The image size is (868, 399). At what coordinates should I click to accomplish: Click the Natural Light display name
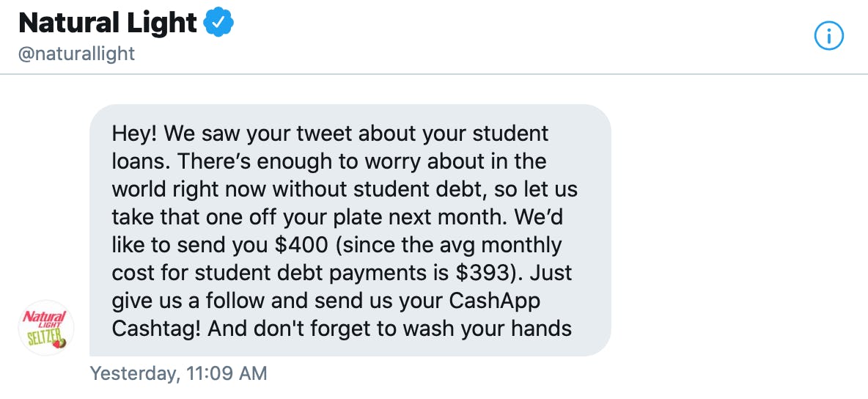[x=108, y=23]
